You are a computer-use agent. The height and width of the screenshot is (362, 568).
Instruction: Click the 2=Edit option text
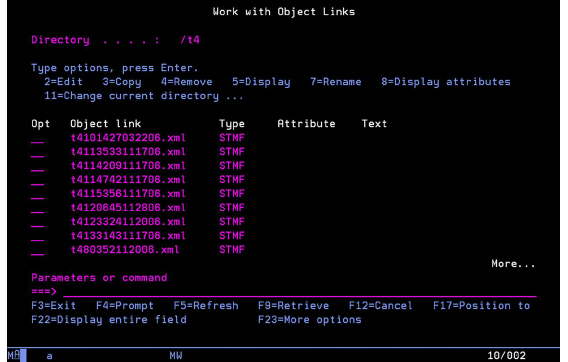pyautogui.click(x=63, y=82)
